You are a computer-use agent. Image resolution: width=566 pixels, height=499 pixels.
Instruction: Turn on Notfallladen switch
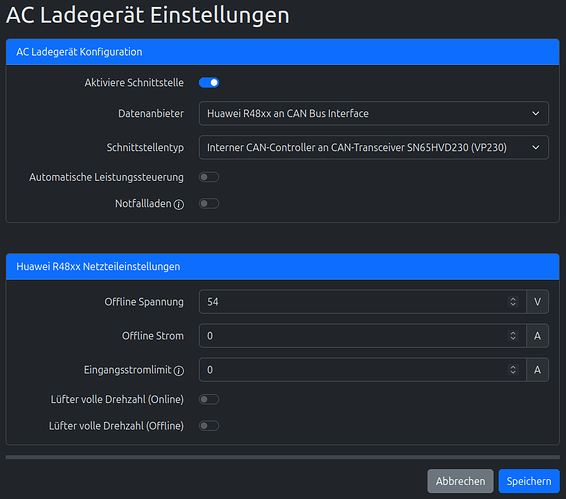coord(209,203)
